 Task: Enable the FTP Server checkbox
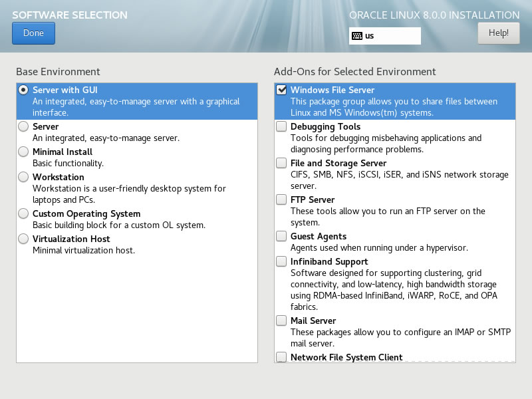[x=281, y=199]
